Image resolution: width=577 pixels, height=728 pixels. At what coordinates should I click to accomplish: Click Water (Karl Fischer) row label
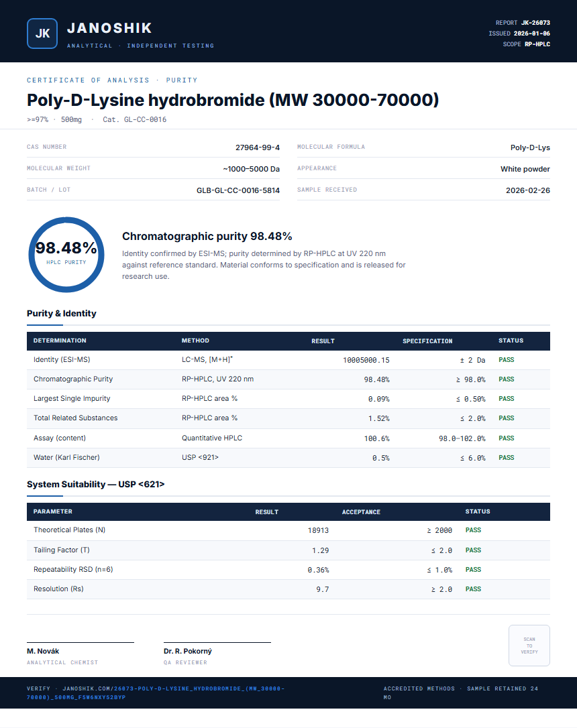(x=66, y=458)
